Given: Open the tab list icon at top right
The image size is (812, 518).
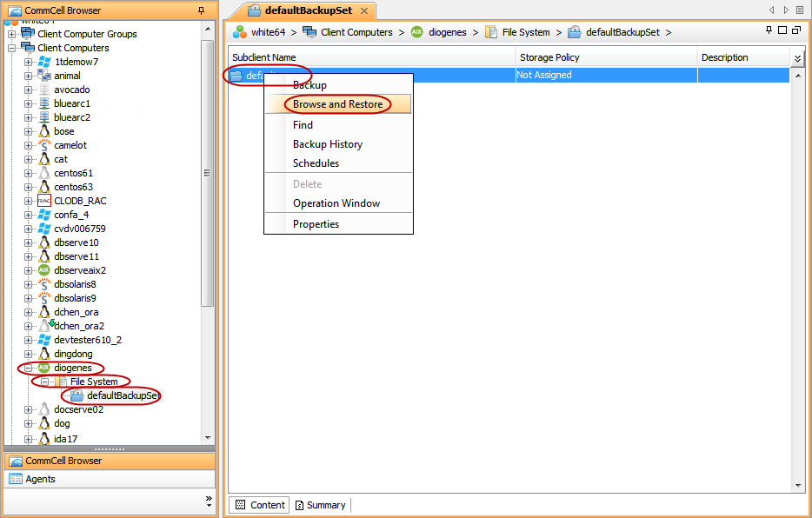Looking at the screenshot, I should (801, 9).
